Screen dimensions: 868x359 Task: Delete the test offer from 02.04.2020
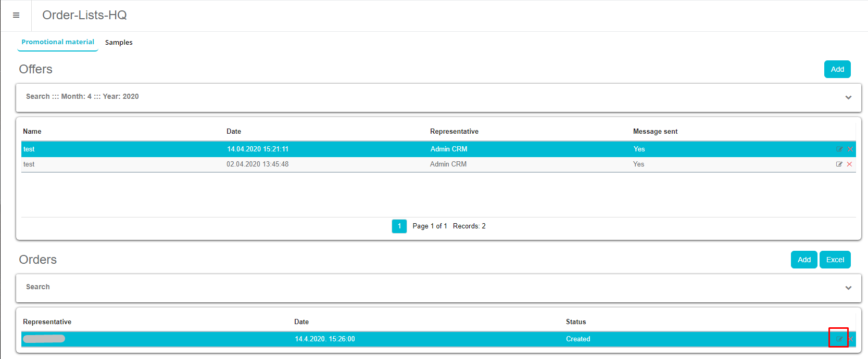(850, 164)
